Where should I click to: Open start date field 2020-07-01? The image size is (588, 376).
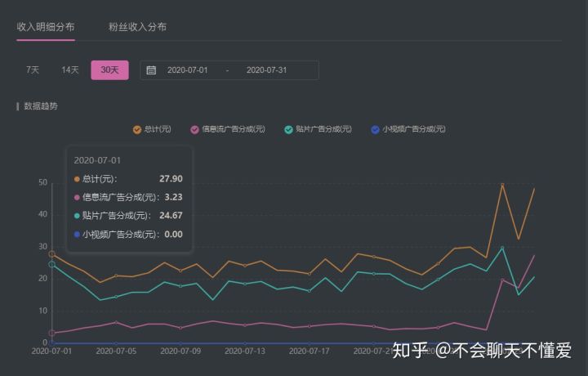coord(188,70)
